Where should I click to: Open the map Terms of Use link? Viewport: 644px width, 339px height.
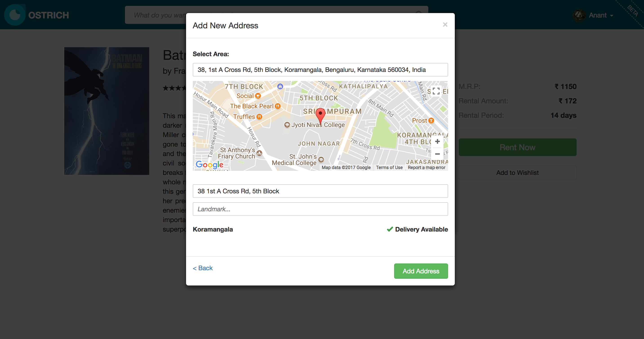click(389, 167)
